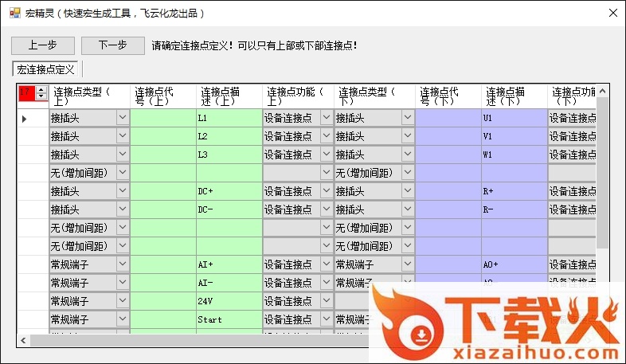Open 连接点类型(下) dropdown in U1 row
This screenshot has width=626, height=364.
408,118
